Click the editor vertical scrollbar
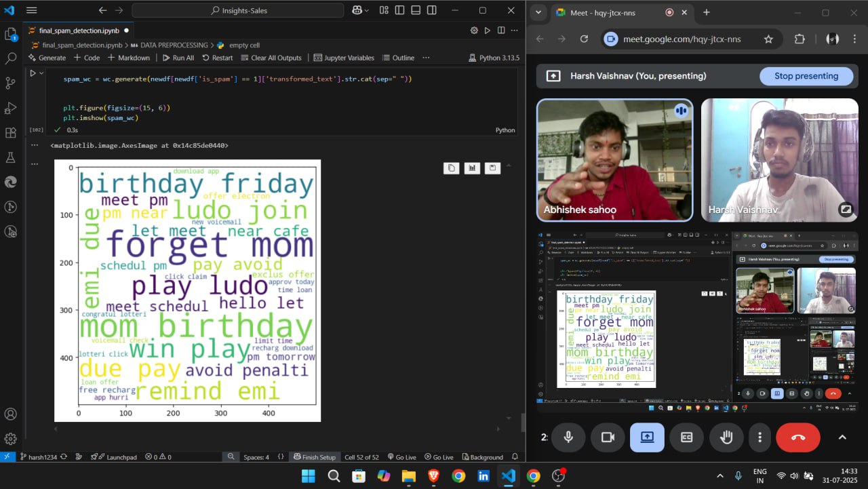 tap(523, 422)
